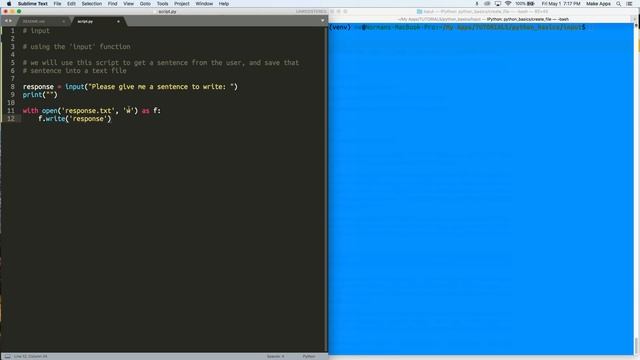Click the terminal prompt line

pos(457,27)
